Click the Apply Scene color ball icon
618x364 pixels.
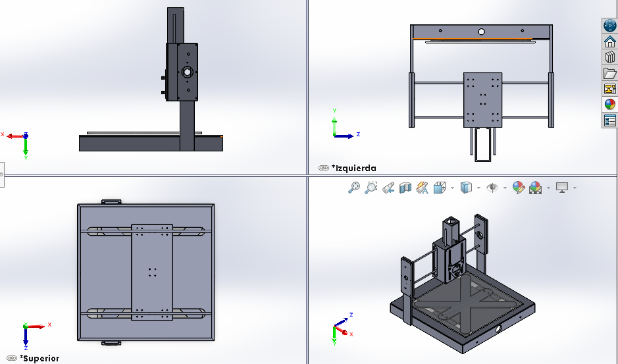536,188
